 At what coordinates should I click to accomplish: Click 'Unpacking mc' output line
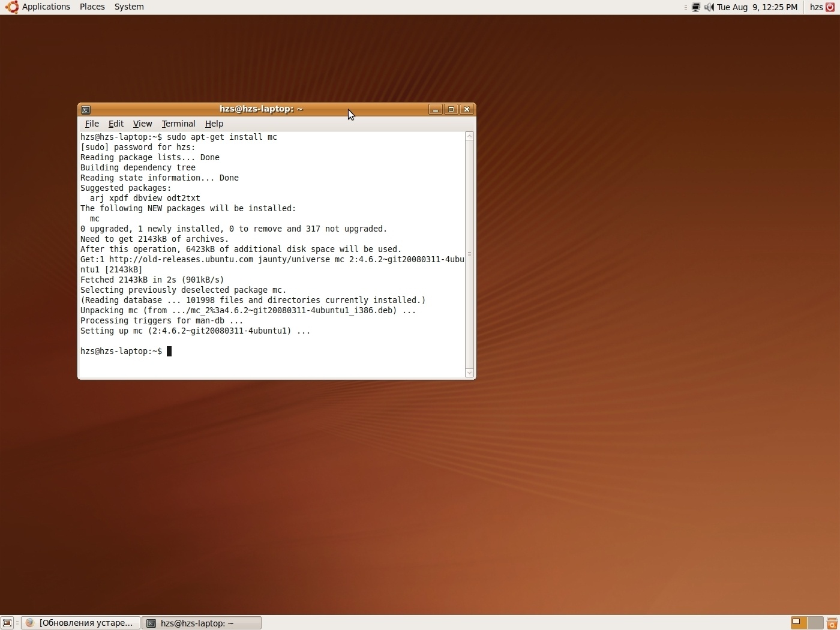[x=248, y=310]
